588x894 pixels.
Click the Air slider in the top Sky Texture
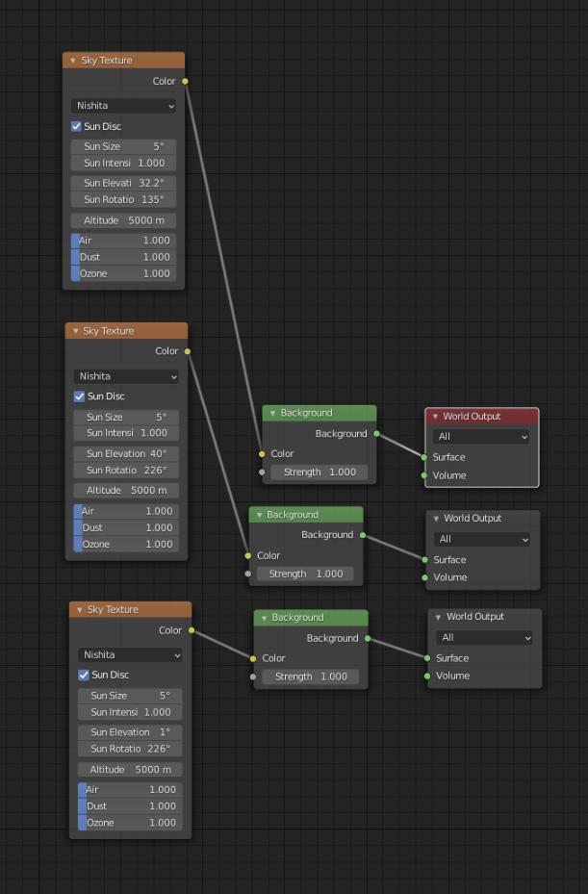click(x=123, y=241)
